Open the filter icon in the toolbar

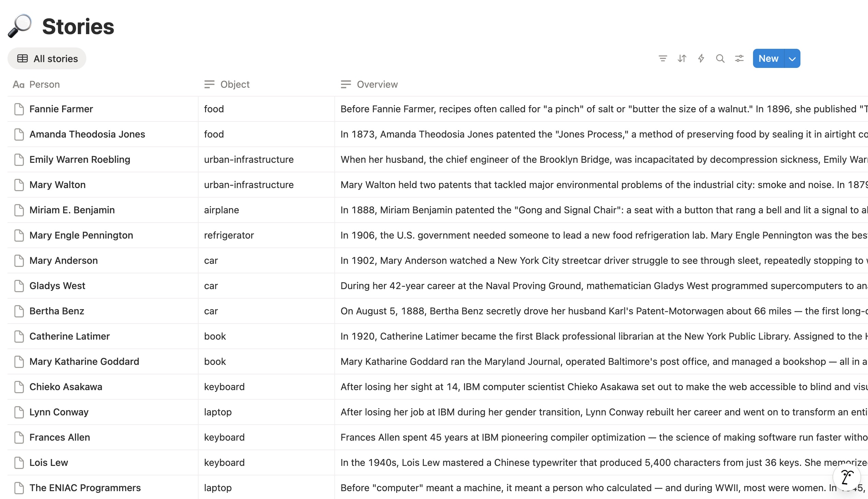coord(663,59)
